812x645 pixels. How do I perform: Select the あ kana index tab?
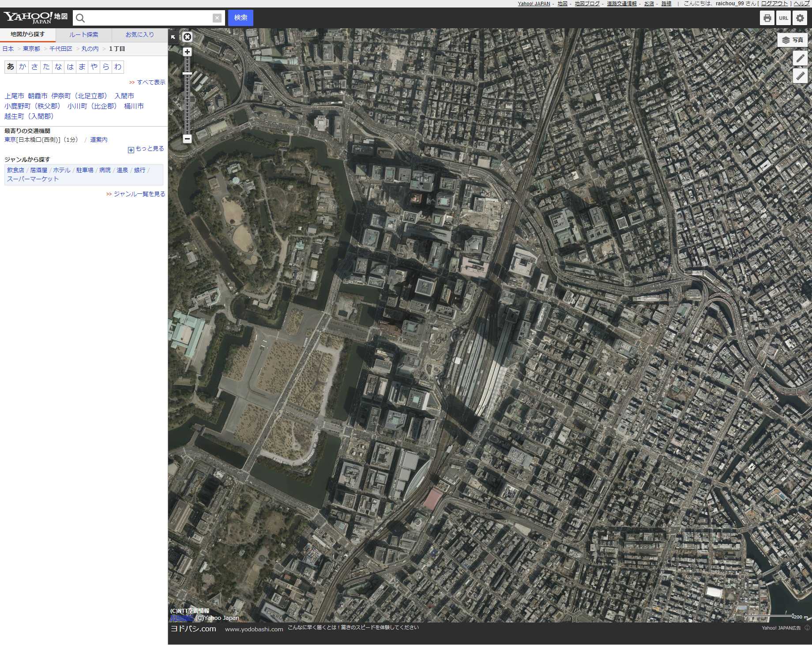[11, 67]
